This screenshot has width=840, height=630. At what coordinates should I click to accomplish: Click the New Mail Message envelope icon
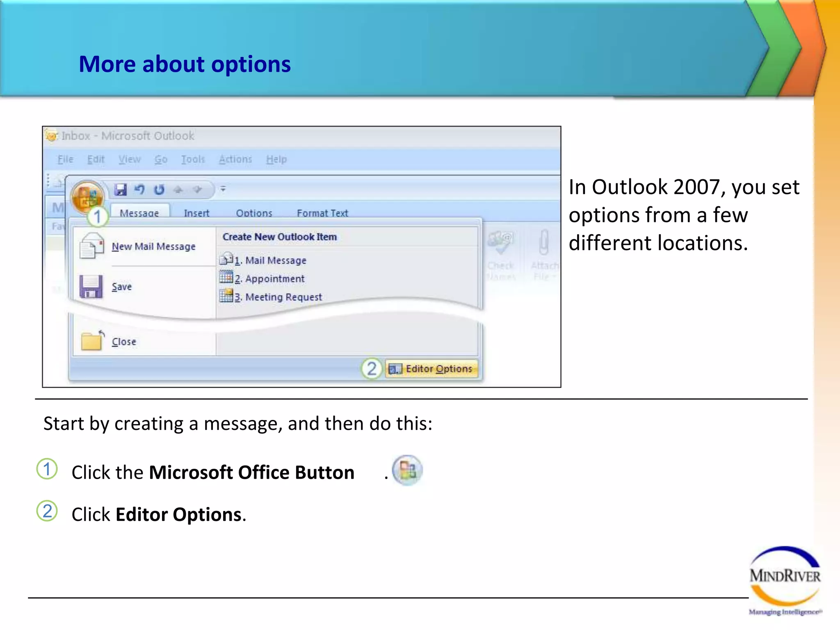pyautogui.click(x=91, y=246)
